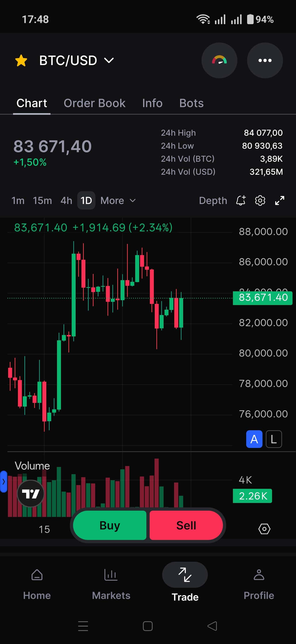Toggle auto scale A button
This screenshot has height=644, width=296.
point(254,439)
